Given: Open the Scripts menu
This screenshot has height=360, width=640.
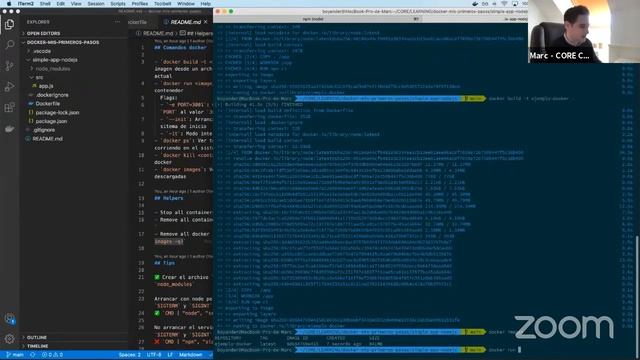Looking at the screenshot, I should click(x=118, y=4).
